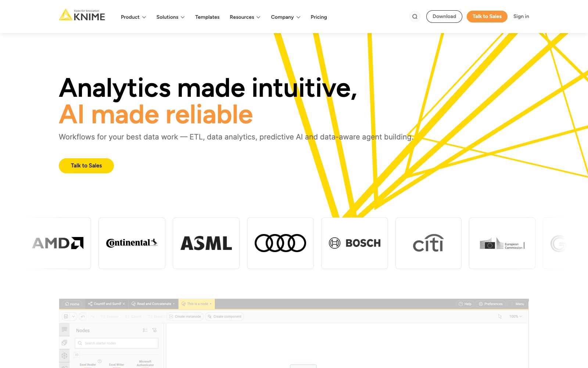Click the undo arrow in the workflow toolbar

click(83, 316)
